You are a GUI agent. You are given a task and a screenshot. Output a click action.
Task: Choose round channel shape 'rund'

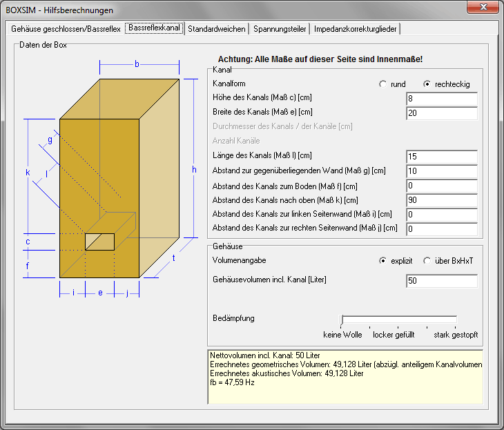click(x=383, y=84)
